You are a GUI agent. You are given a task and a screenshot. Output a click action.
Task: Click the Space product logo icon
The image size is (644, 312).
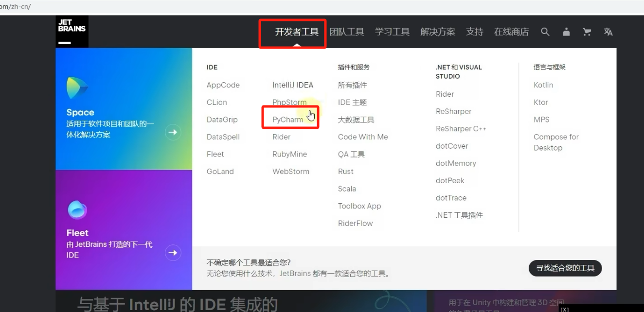pyautogui.click(x=77, y=88)
